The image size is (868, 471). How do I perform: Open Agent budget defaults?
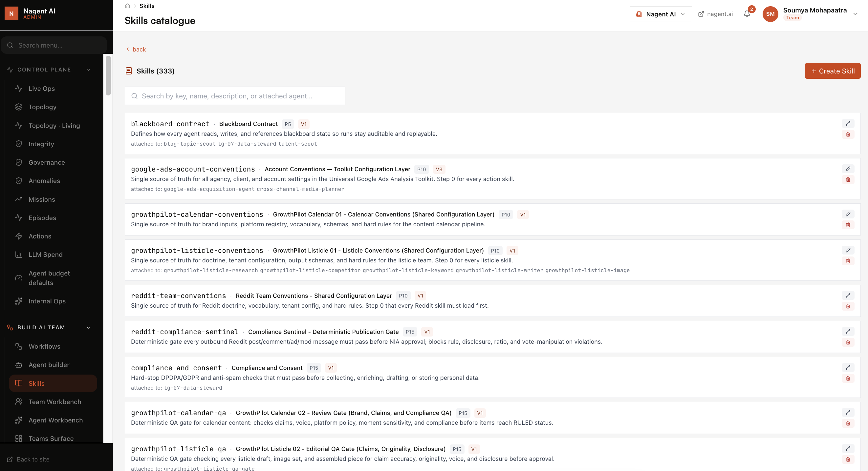click(53, 278)
